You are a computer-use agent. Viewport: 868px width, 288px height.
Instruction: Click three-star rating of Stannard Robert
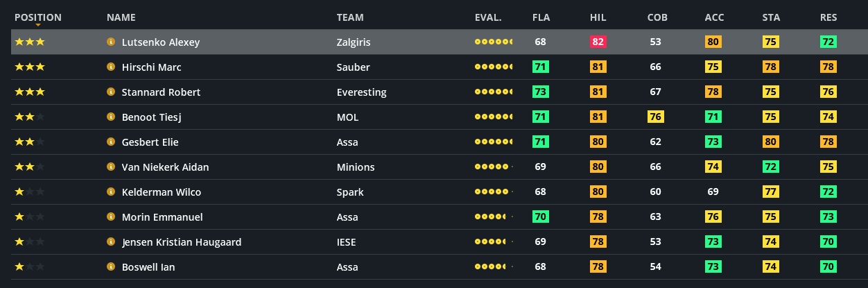pyautogui.click(x=30, y=92)
